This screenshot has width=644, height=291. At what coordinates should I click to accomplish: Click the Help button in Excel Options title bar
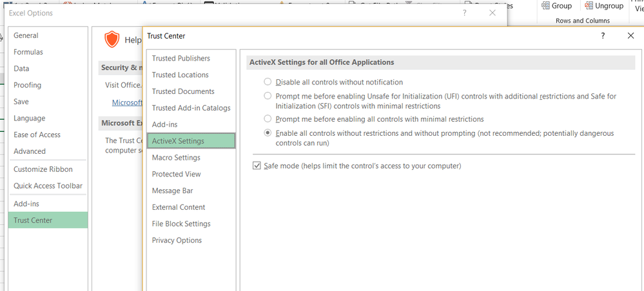pyautogui.click(x=465, y=13)
